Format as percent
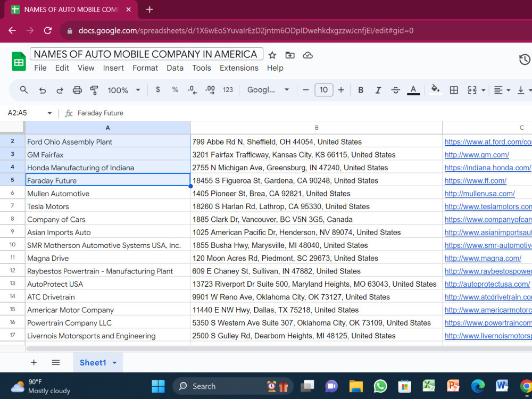 click(x=175, y=90)
